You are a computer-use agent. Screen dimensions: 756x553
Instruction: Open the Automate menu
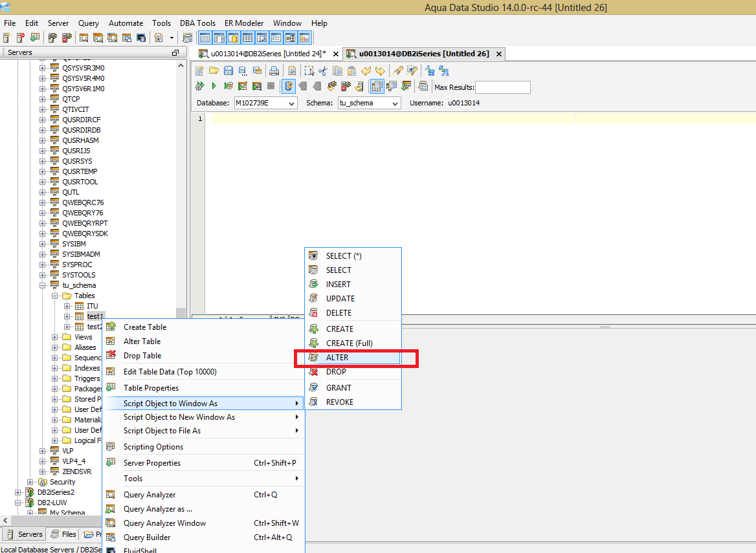[126, 23]
